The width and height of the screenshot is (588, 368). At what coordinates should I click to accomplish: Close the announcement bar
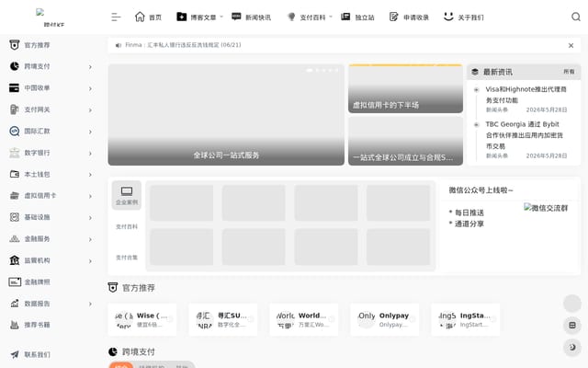pos(571,45)
